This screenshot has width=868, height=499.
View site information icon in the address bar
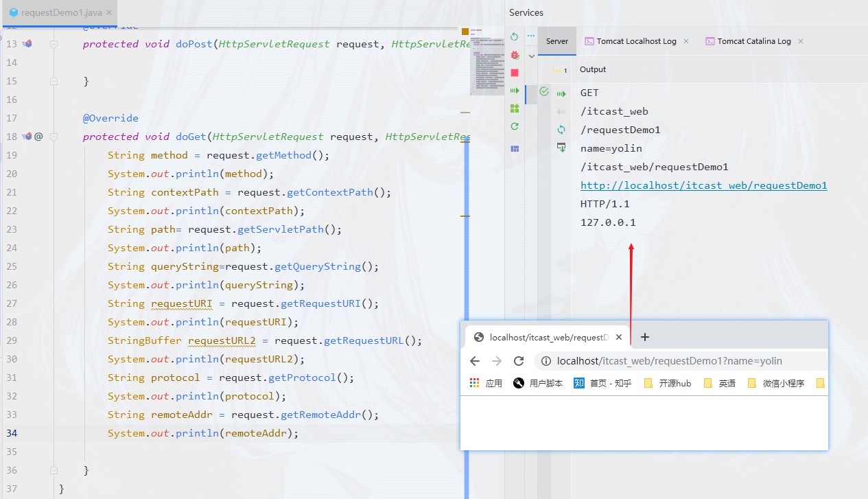click(546, 361)
